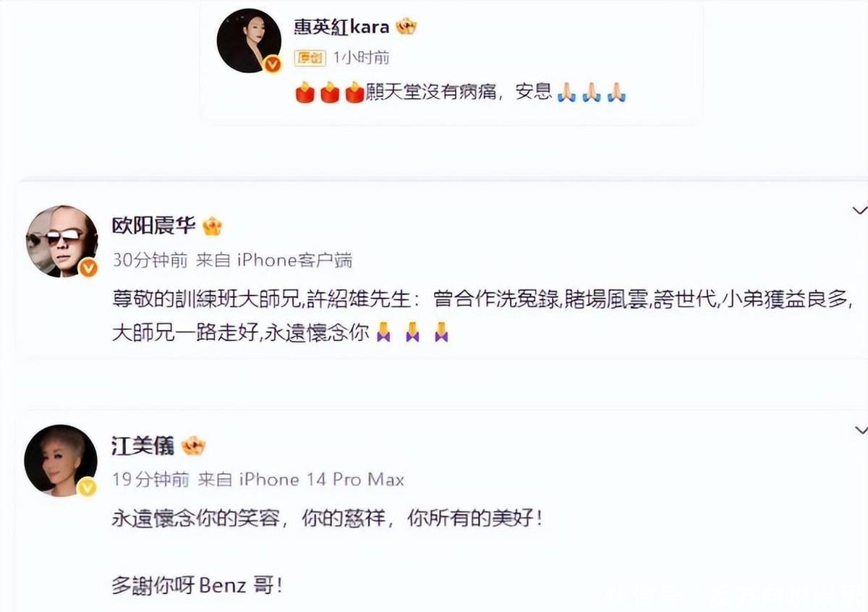Viewport: 868px width, 612px height.
Task: Open the username link 欧阳震华
Action: [153, 226]
